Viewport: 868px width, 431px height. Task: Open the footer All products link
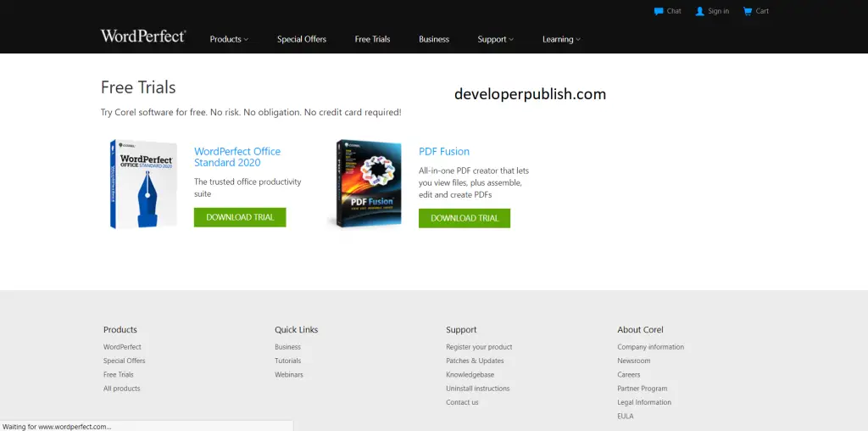(122, 389)
